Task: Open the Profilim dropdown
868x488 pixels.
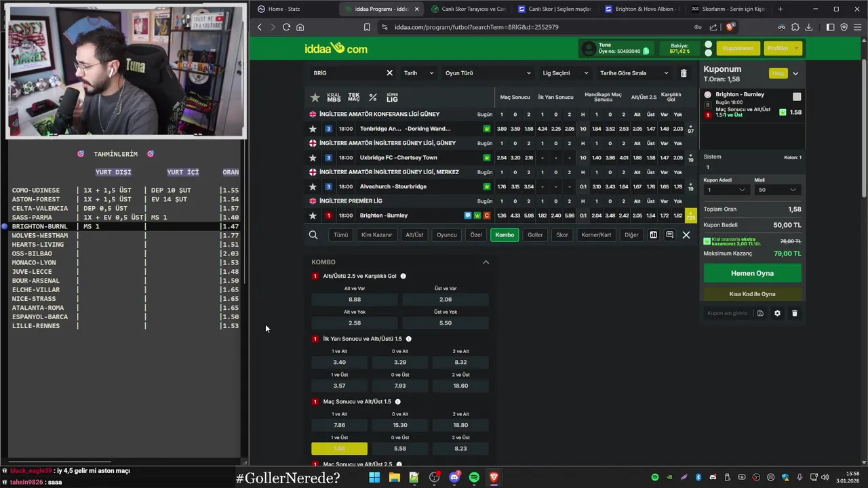Action: [x=783, y=48]
